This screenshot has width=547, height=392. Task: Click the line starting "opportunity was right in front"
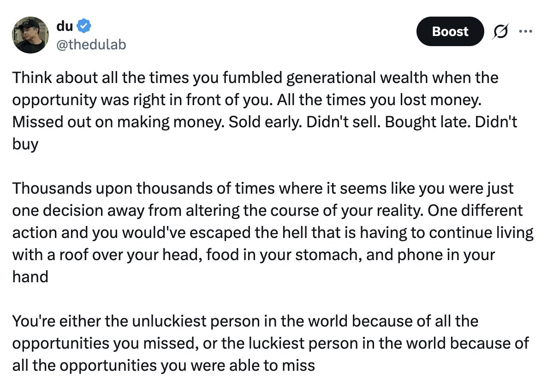point(247,100)
